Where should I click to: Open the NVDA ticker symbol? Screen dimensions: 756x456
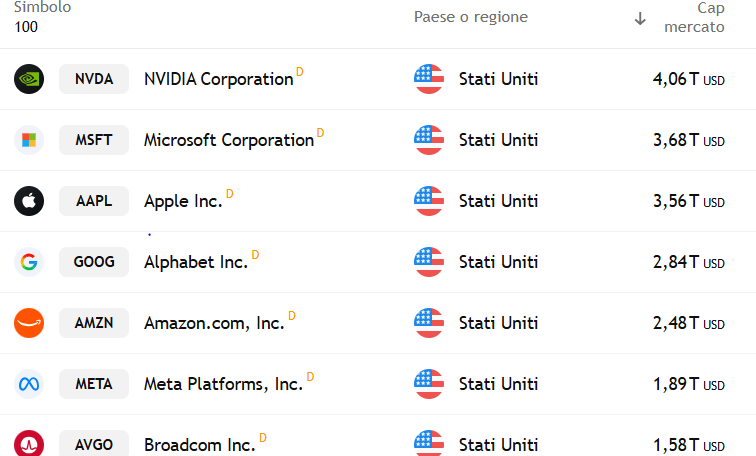(94, 79)
